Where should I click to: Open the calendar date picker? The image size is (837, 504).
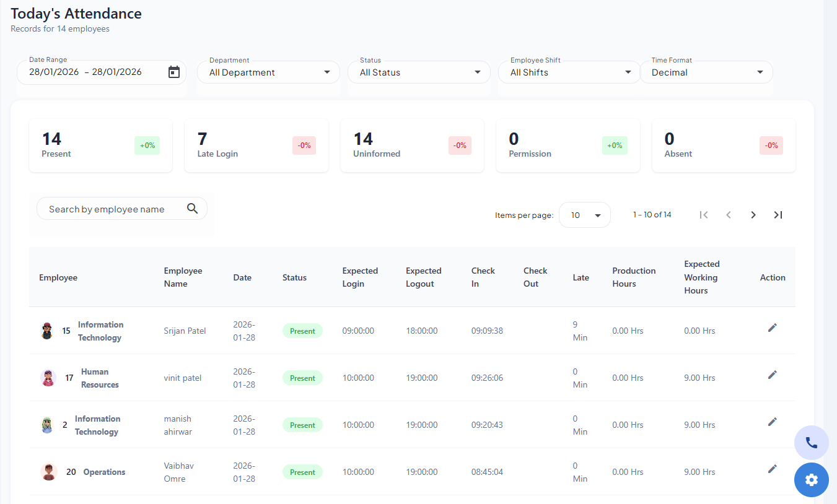pos(174,72)
